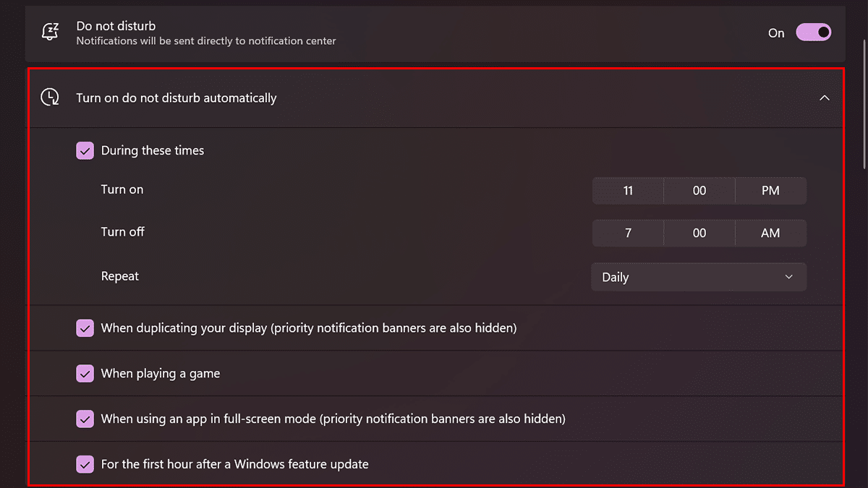868x488 pixels.
Task: Collapse the Turn on do not disturb automatically section
Action: click(825, 98)
